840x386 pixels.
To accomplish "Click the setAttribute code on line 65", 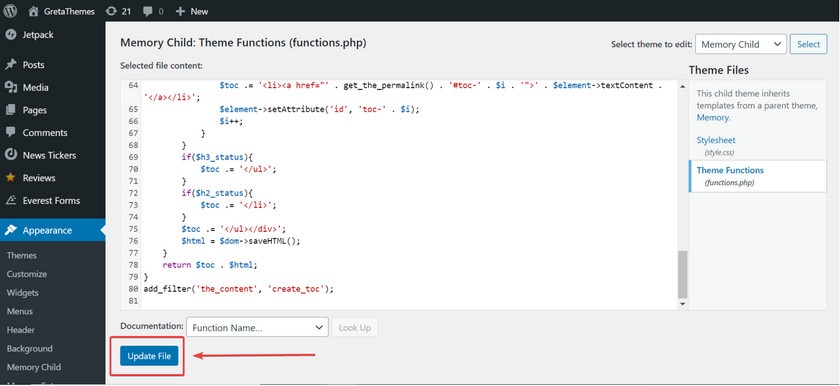I will tap(319, 109).
